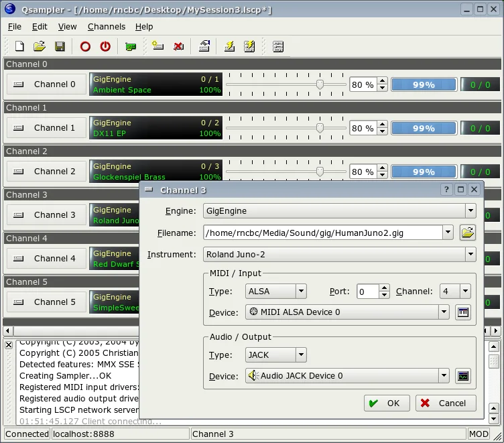Expand the Instrument dropdown showing Roland Juno-2
This screenshot has width=504, height=443.
point(339,254)
